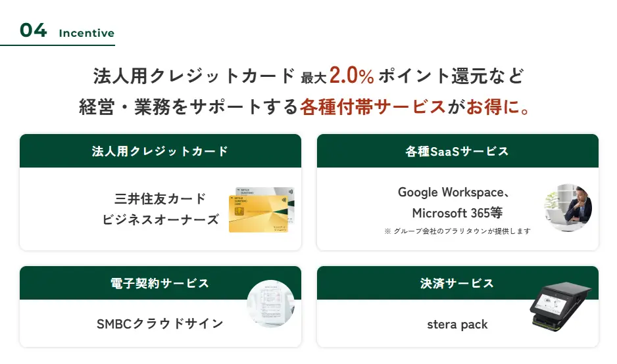Click the circular contract document image

271,304
